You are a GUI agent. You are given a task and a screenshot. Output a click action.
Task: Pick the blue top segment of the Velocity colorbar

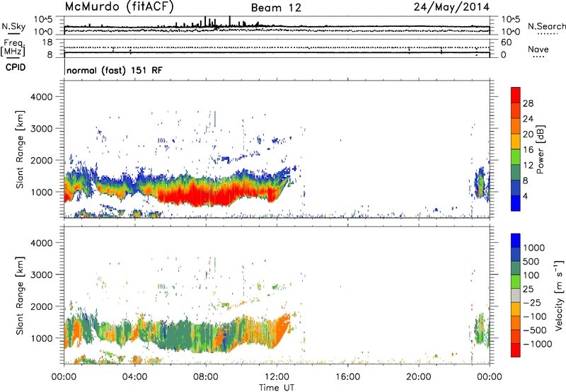pos(516,241)
